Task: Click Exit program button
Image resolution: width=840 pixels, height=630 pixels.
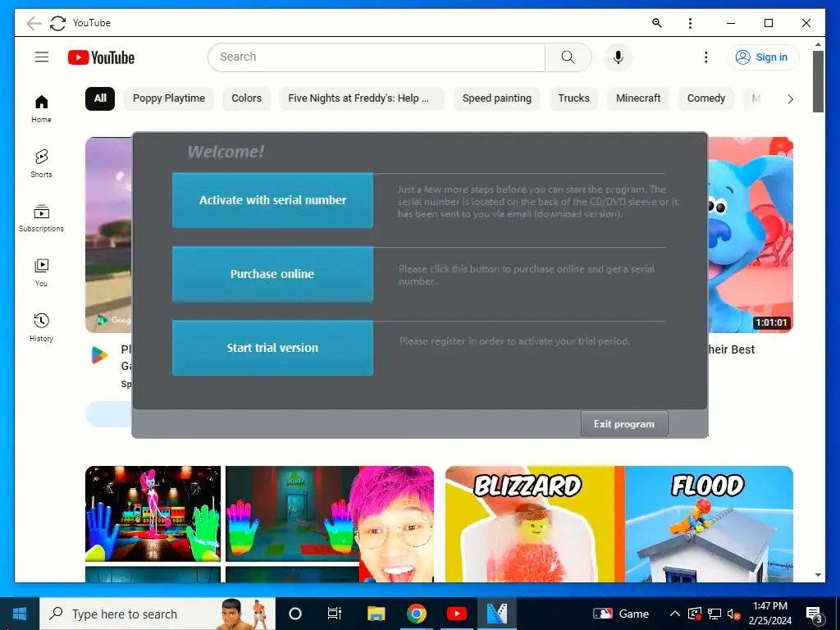Action: pos(624,424)
